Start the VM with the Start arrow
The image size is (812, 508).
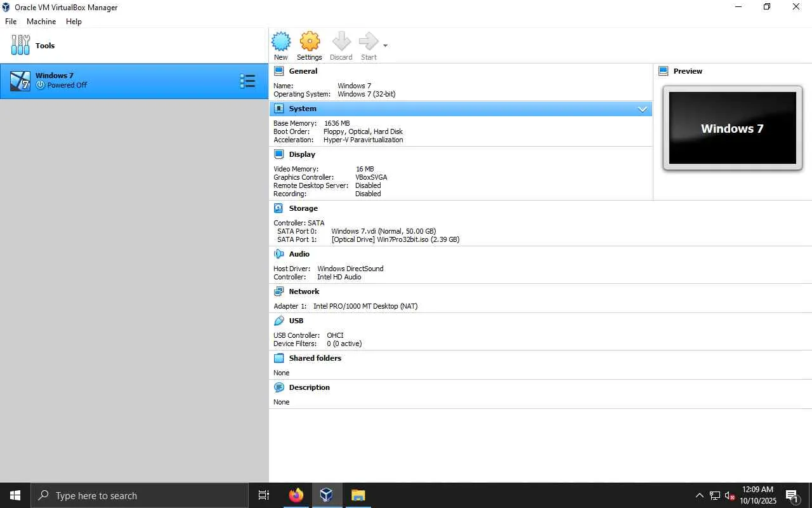[368, 42]
